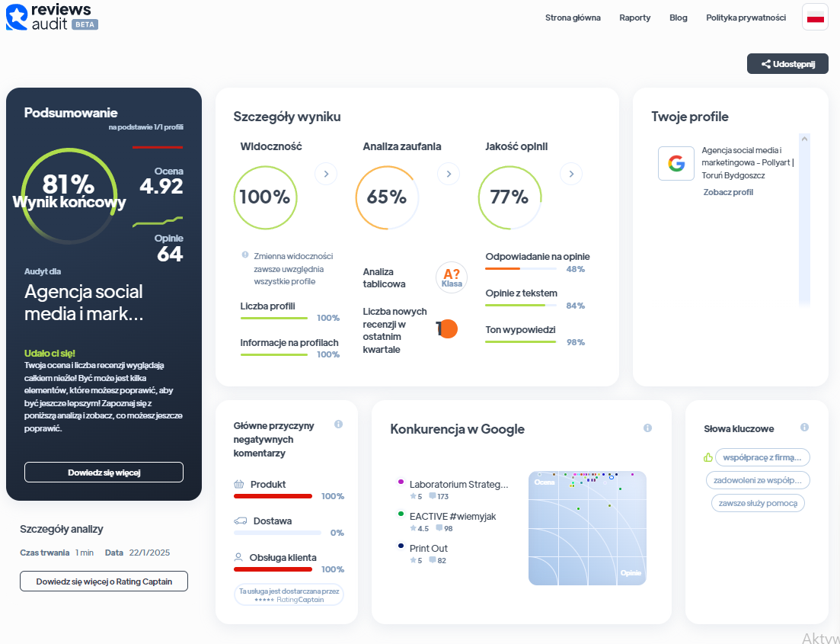Select keyword chip współpracę z firmą
Viewport: 840px width, 644px height.
click(762, 457)
